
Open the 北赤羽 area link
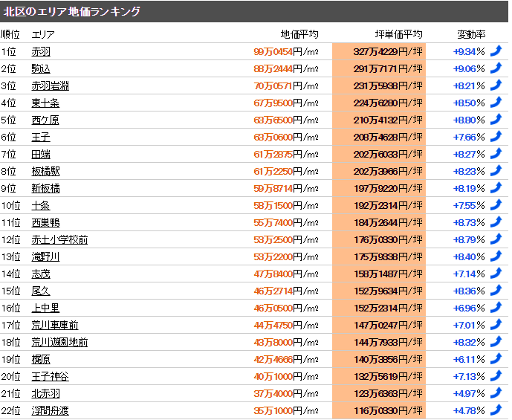[45, 393]
